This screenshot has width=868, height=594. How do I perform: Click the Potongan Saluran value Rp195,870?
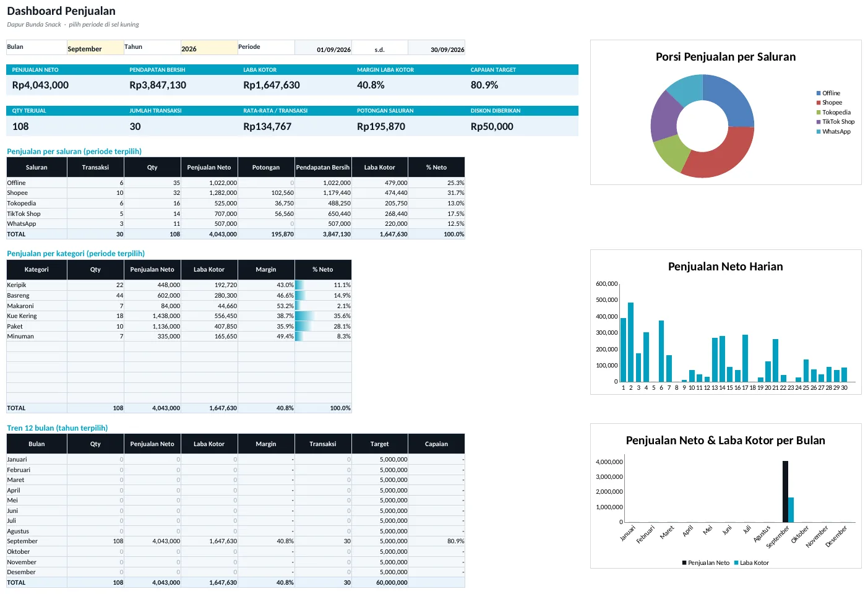(x=381, y=127)
